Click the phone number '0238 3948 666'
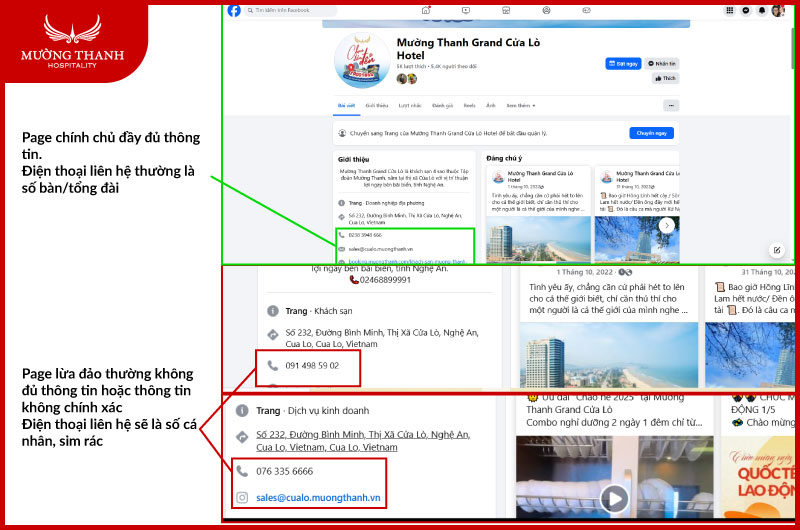Image resolution: width=800 pixels, height=530 pixels. tap(365, 235)
